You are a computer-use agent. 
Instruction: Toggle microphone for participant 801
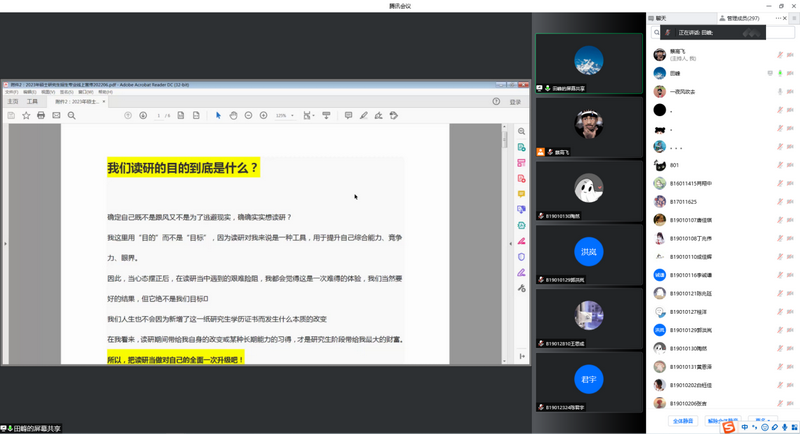coord(780,165)
